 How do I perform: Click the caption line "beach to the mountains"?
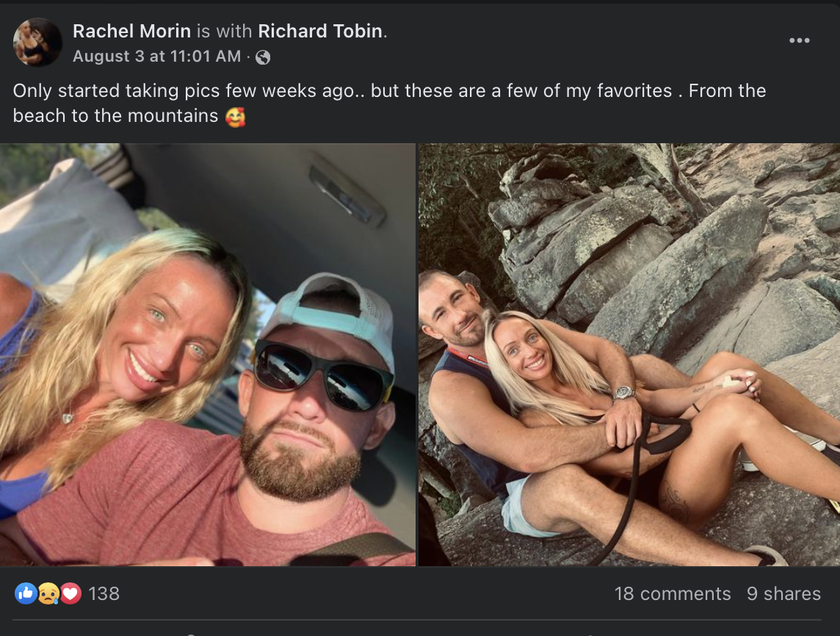coord(115,116)
